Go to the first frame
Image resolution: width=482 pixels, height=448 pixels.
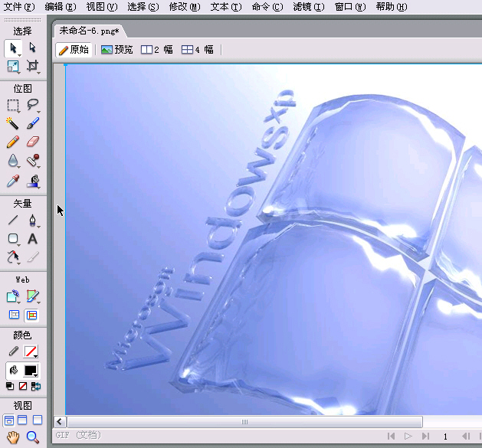(x=391, y=436)
